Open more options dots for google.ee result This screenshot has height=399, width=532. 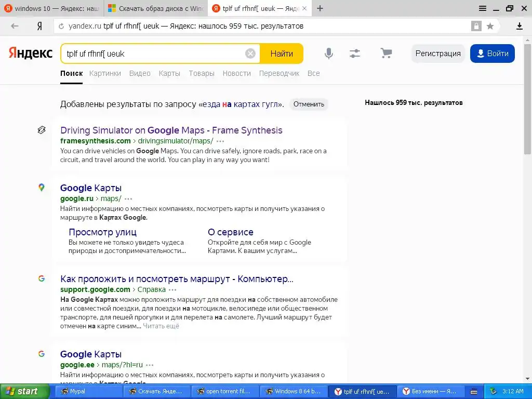coord(150,365)
